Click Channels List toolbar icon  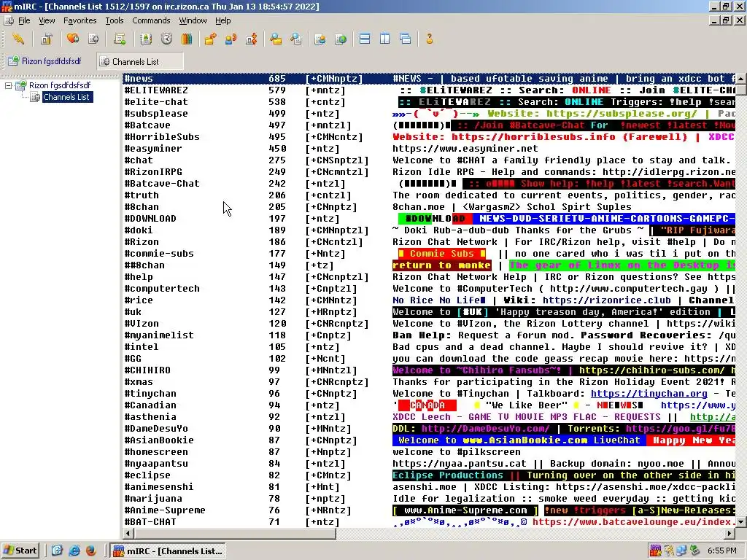click(x=93, y=39)
